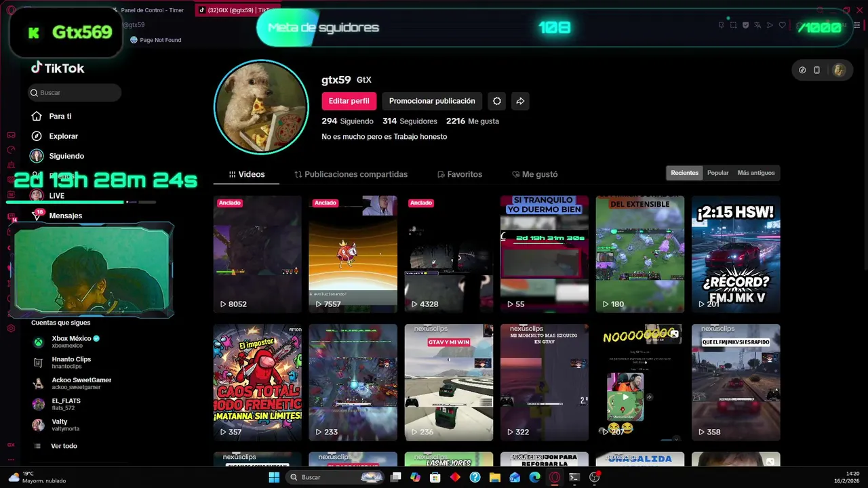Viewport: 868px width, 488px height.
Task: Open the LIVE avatar icon in sidebar
Action: pos(37,195)
